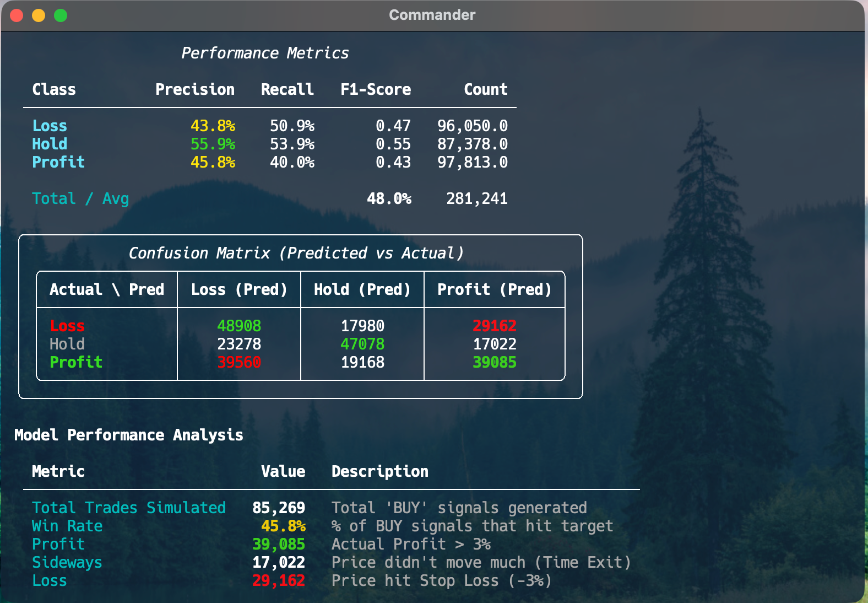Click the Hold recall value 53.9%
868x603 pixels.
click(x=292, y=144)
